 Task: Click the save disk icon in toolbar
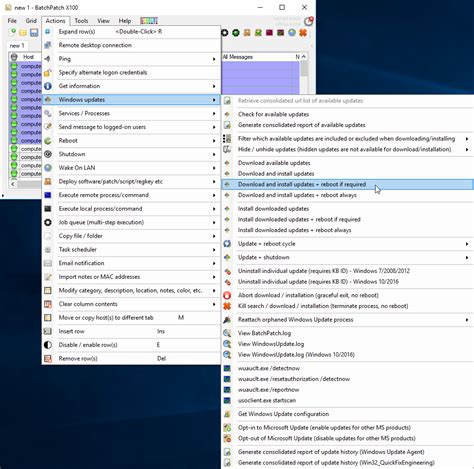click(34, 32)
